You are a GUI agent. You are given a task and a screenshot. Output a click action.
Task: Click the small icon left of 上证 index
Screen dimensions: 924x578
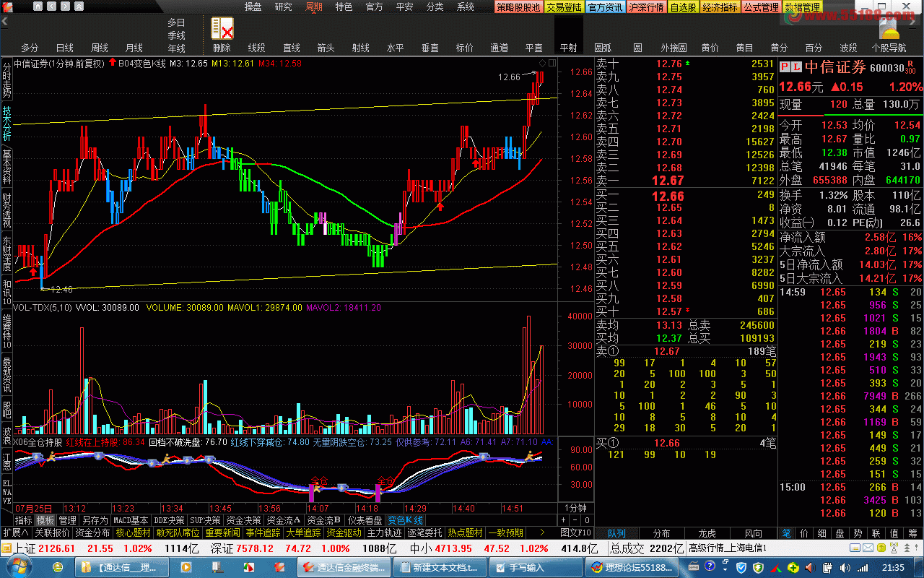coord(6,548)
